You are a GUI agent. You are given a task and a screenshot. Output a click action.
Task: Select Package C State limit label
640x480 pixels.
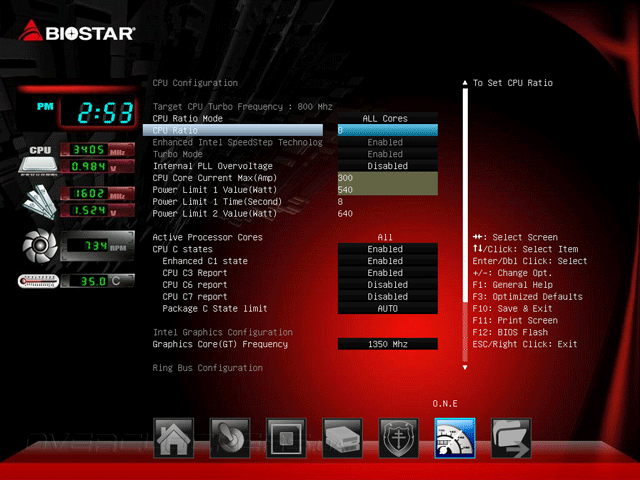(x=215, y=308)
